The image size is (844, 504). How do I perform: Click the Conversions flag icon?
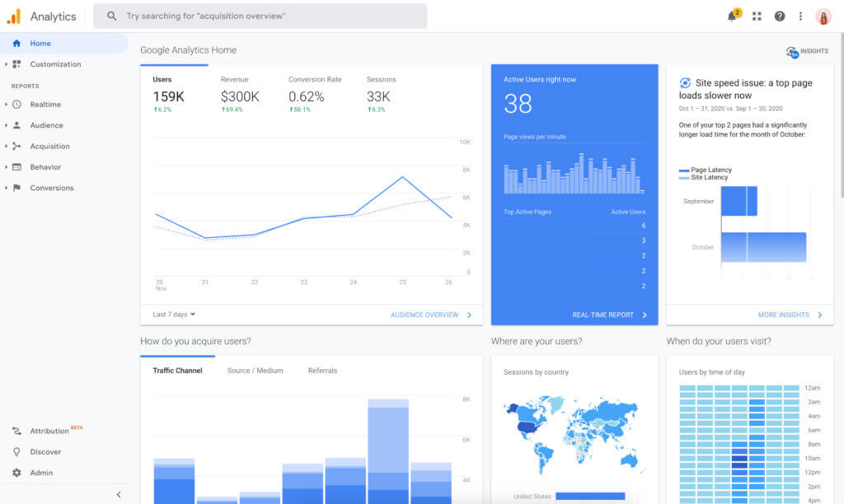16,188
